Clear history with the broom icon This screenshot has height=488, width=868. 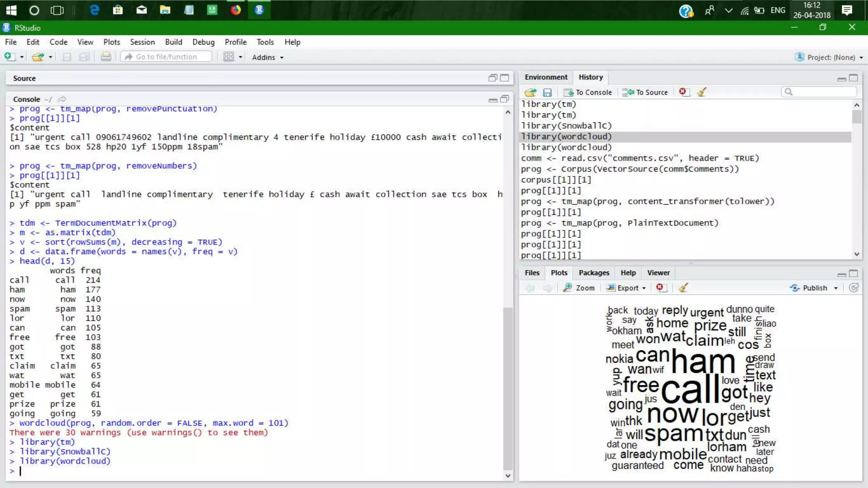702,92
